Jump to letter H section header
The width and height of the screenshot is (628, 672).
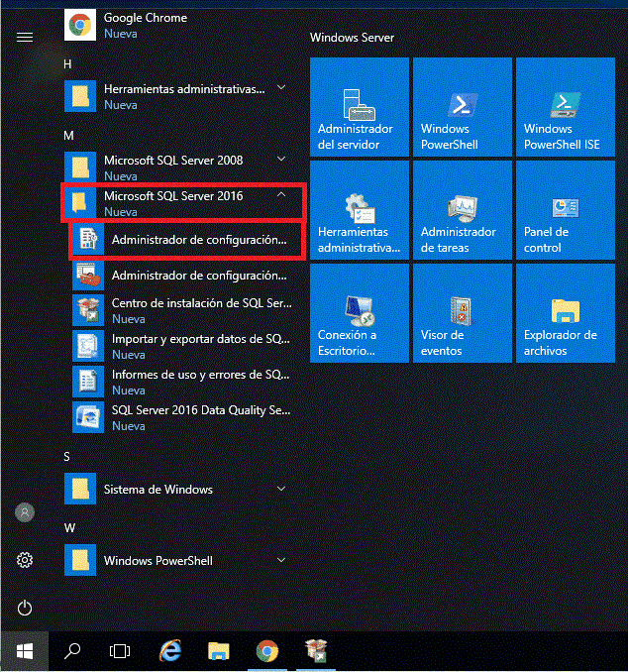[67, 64]
